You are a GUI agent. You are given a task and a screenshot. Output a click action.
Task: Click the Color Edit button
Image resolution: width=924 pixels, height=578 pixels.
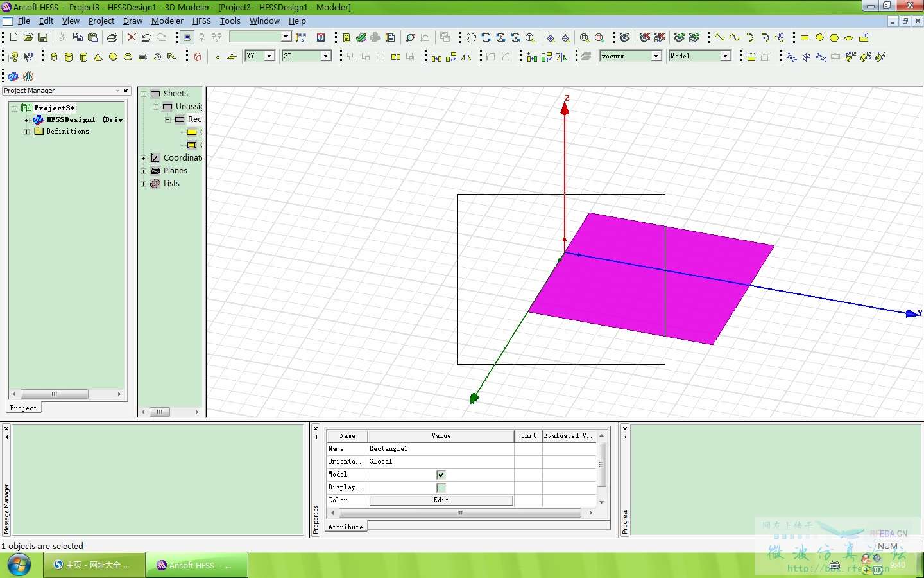pyautogui.click(x=441, y=500)
